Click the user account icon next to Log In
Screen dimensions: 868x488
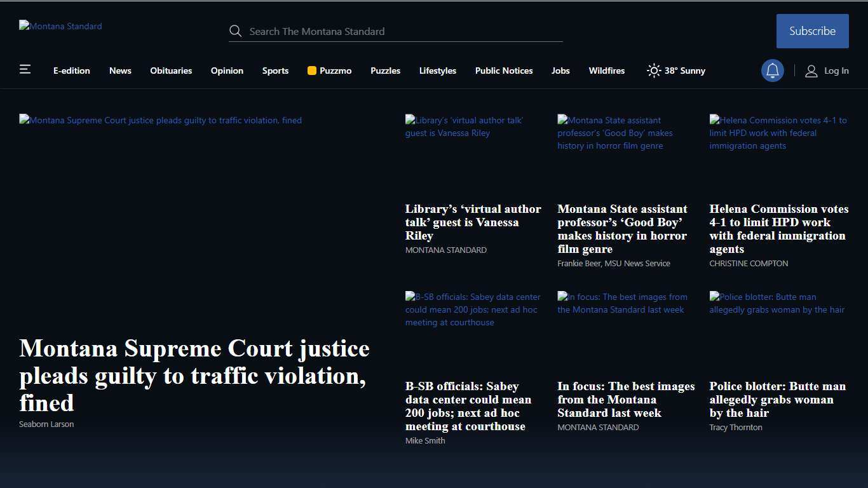(811, 71)
